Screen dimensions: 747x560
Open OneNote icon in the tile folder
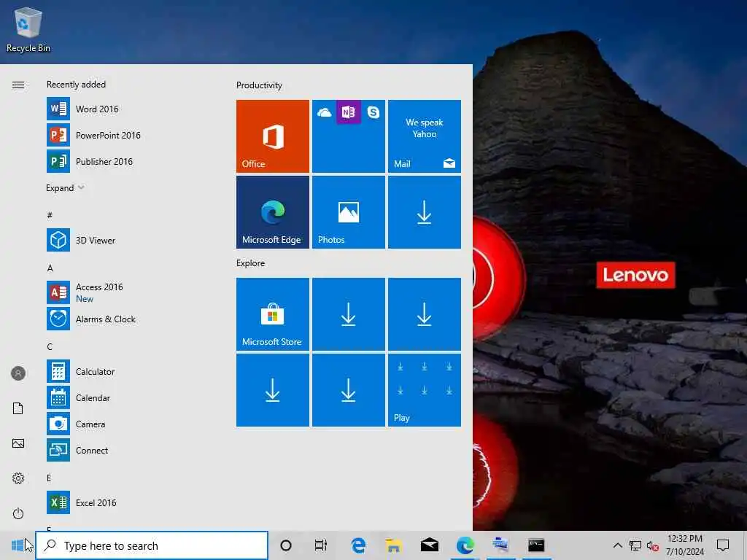click(349, 112)
